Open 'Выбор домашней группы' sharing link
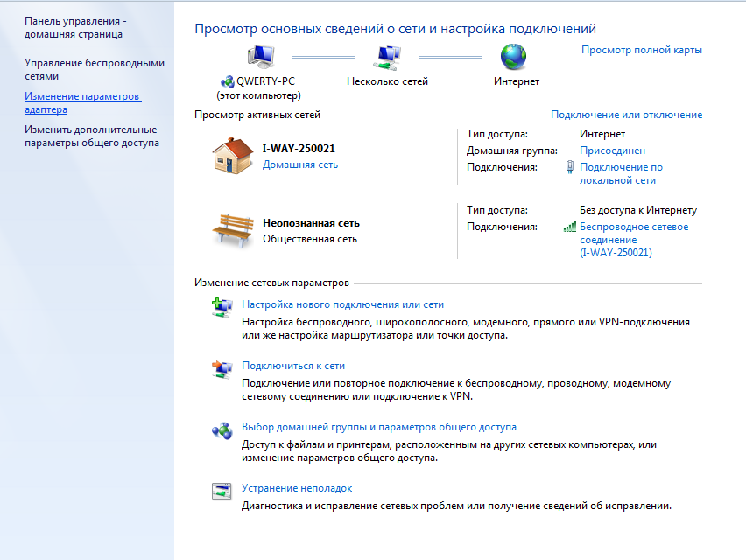Screen dimensions: 746x560 [379, 427]
